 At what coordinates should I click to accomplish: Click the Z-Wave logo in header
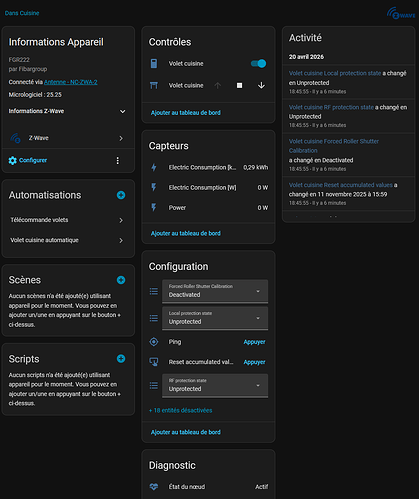401,13
